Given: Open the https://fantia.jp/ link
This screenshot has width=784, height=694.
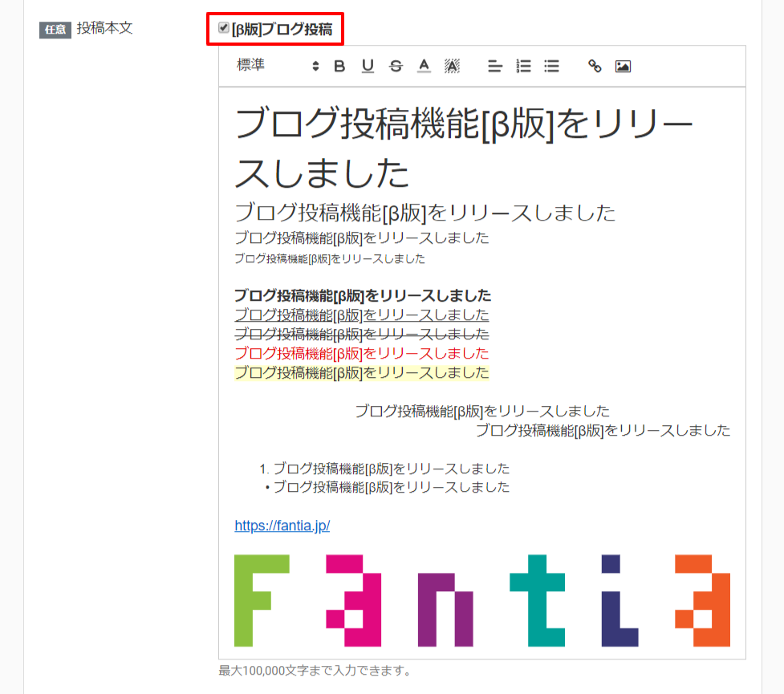Looking at the screenshot, I should click(282, 526).
